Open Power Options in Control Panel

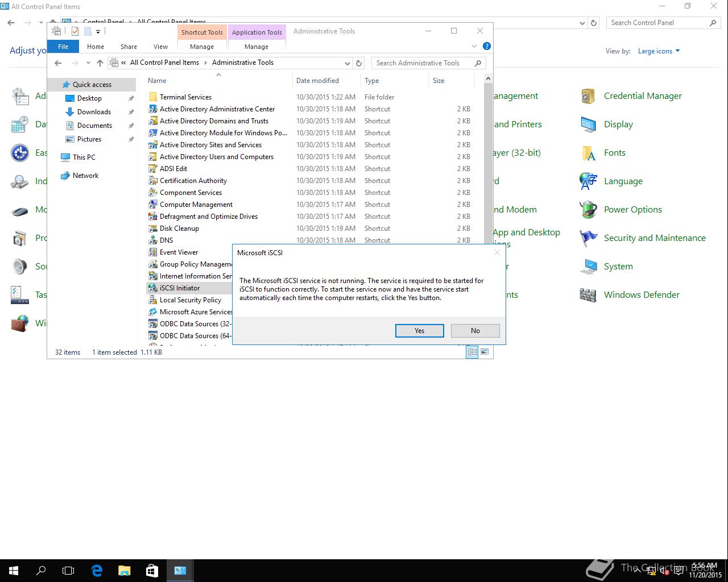632,210
